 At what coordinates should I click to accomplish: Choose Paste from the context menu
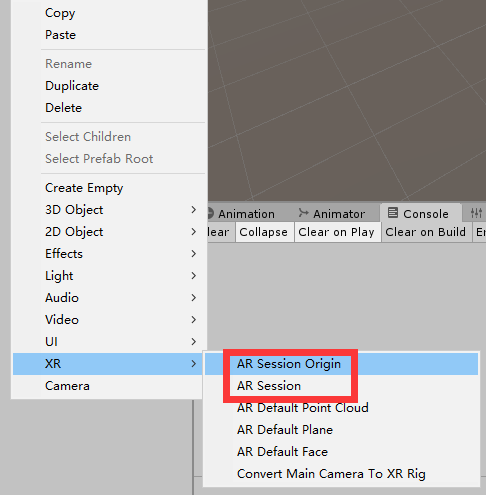tap(109, 35)
